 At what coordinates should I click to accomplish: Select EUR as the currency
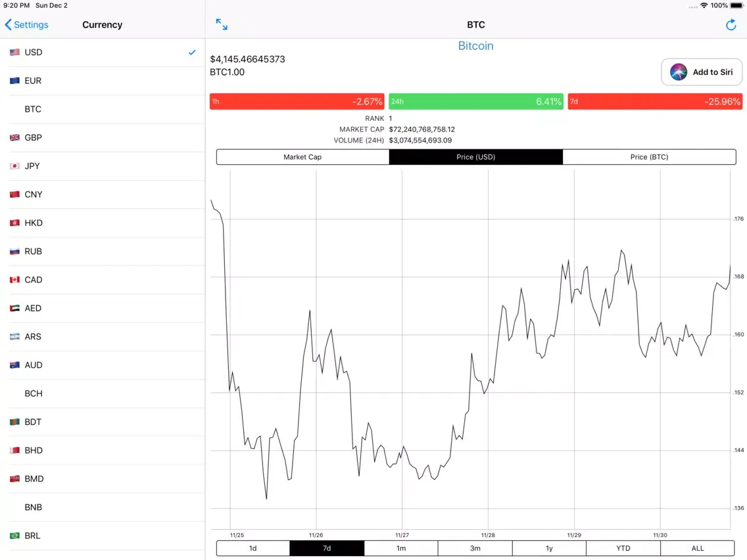[x=103, y=81]
